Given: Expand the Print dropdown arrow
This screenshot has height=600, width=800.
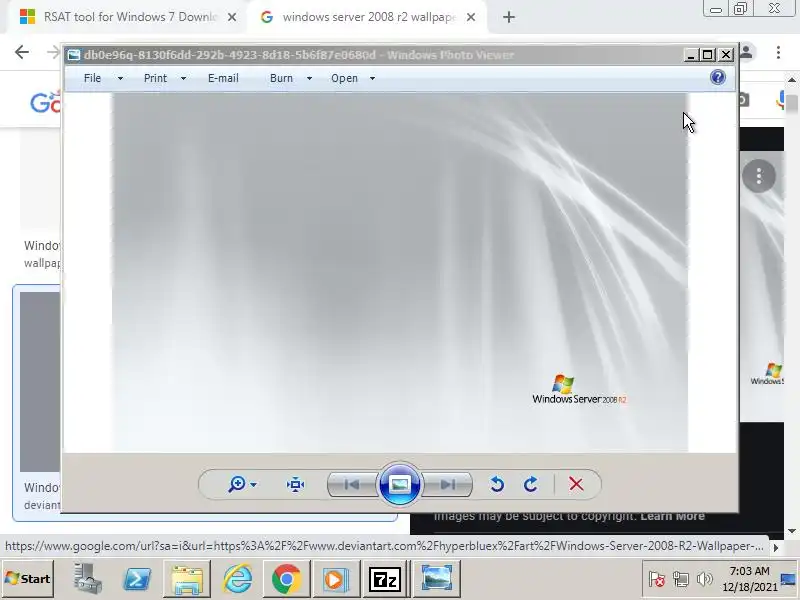Looking at the screenshot, I should [183, 79].
